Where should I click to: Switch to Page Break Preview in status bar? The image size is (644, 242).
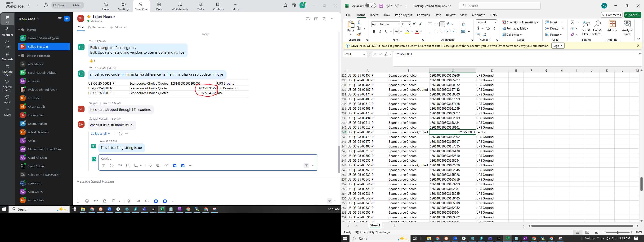[x=597, y=232]
